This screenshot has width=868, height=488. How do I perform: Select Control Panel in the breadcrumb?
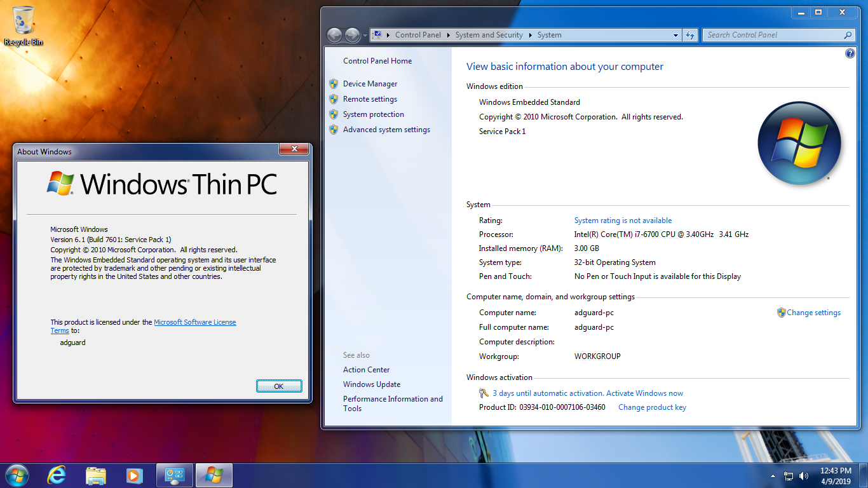[417, 35]
